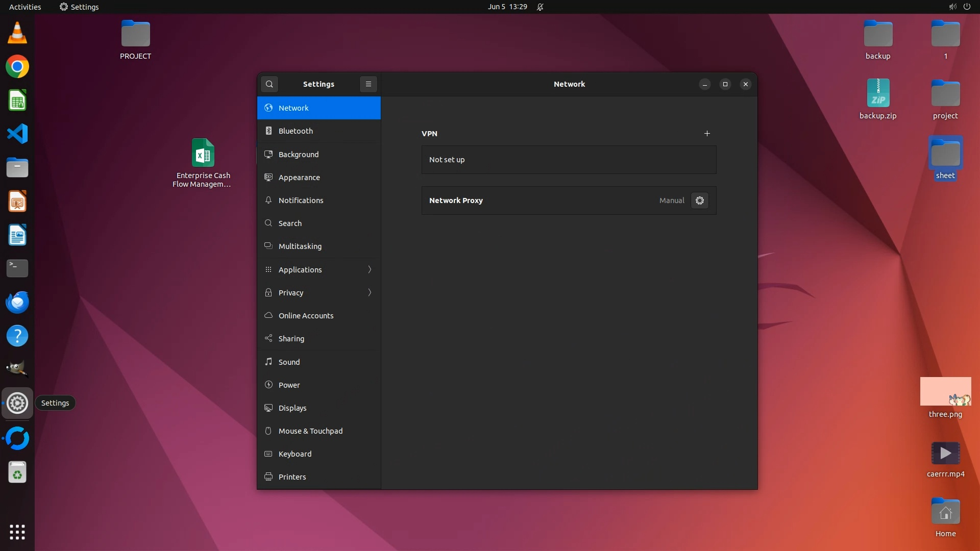Open clock and calendar in top bar
The height and width of the screenshot is (551, 980).
507,7
